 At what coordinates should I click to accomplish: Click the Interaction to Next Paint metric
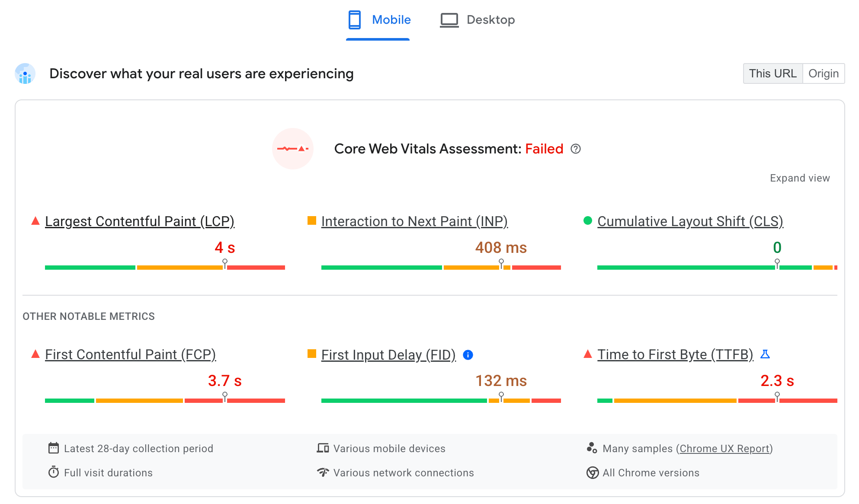coord(414,222)
